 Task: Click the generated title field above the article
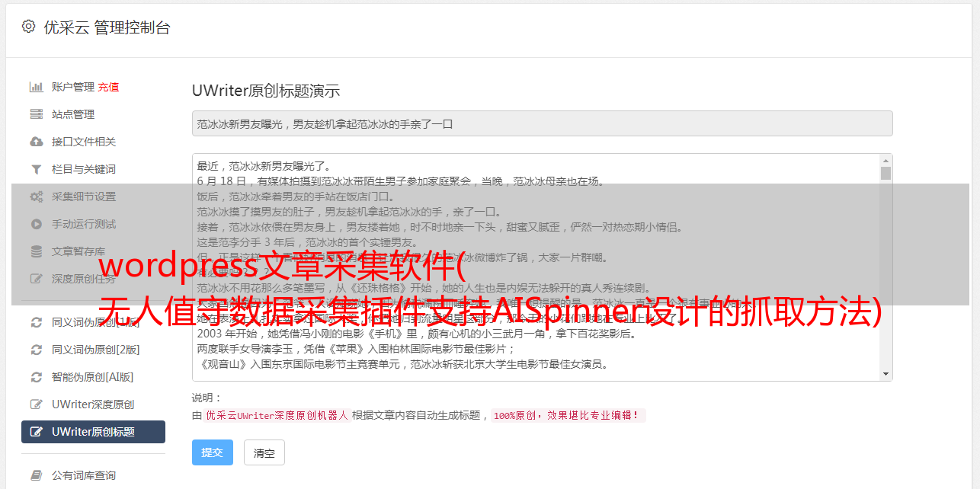[x=542, y=123]
